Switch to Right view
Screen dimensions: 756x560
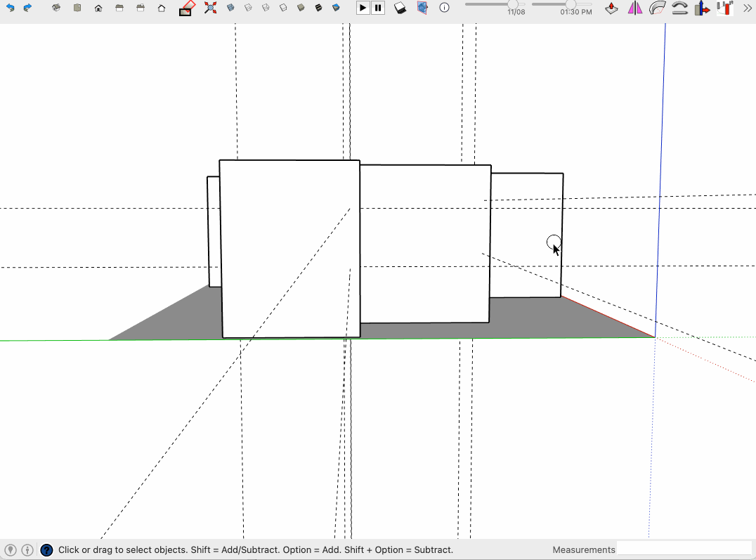pos(119,8)
